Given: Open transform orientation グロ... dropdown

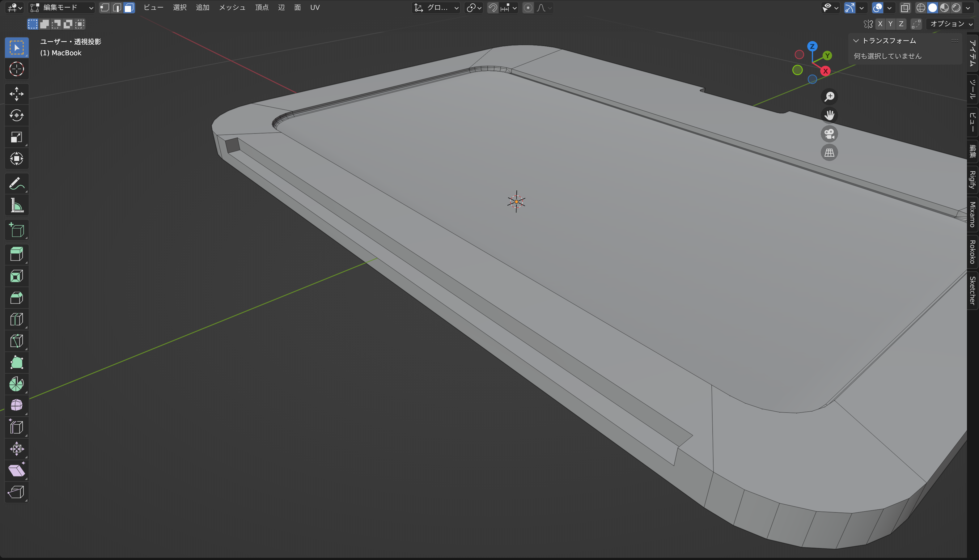Looking at the screenshot, I should [x=436, y=8].
